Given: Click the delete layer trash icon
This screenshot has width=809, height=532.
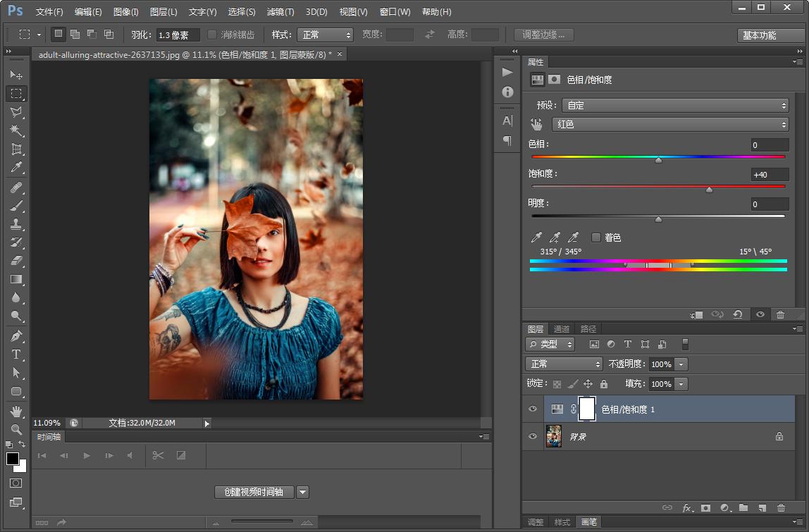Looking at the screenshot, I should [780, 507].
